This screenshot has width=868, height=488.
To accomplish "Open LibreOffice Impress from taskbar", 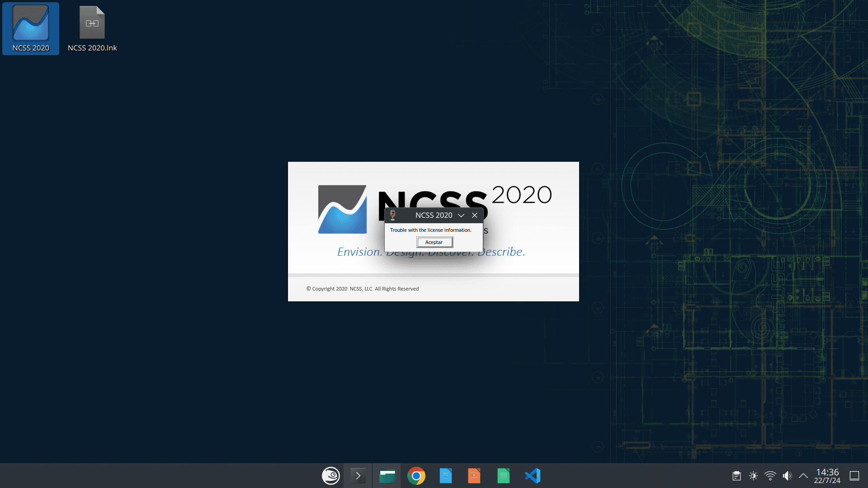I will point(474,476).
